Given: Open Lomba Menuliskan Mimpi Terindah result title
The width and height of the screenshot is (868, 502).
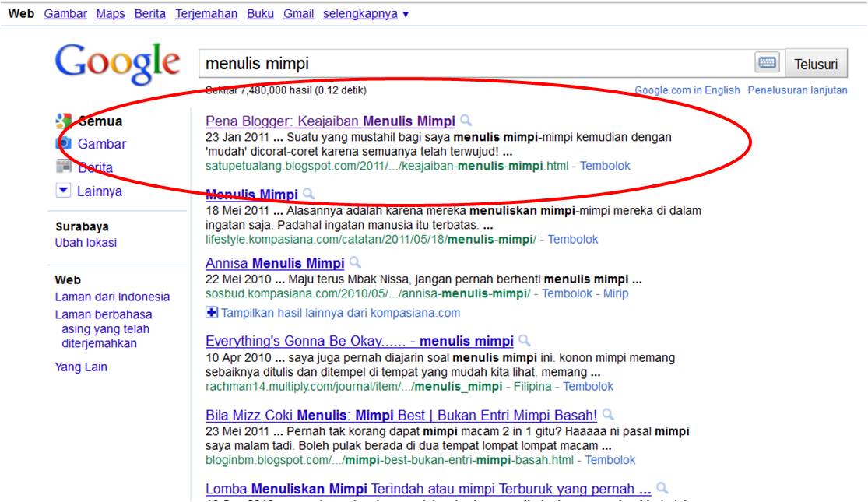Looking at the screenshot, I should 428,489.
